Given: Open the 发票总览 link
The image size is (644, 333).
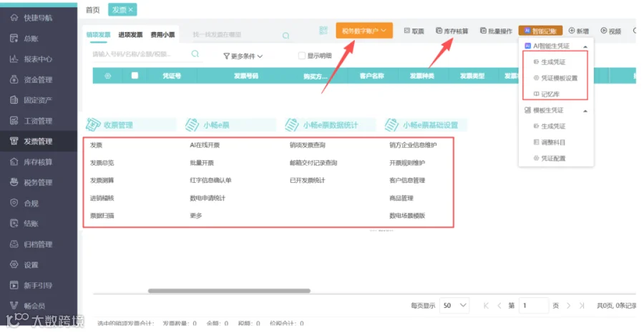Looking at the screenshot, I should pyautogui.click(x=102, y=163).
